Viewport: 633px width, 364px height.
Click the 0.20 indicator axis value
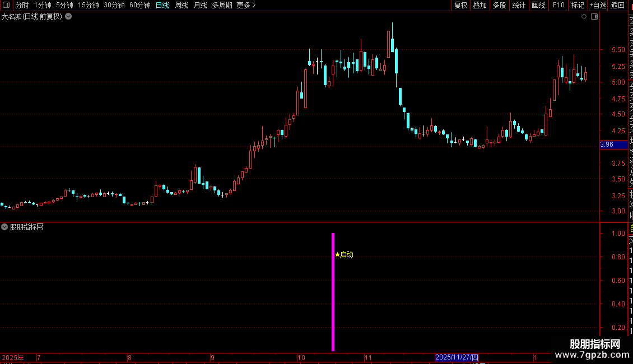[x=618, y=327]
